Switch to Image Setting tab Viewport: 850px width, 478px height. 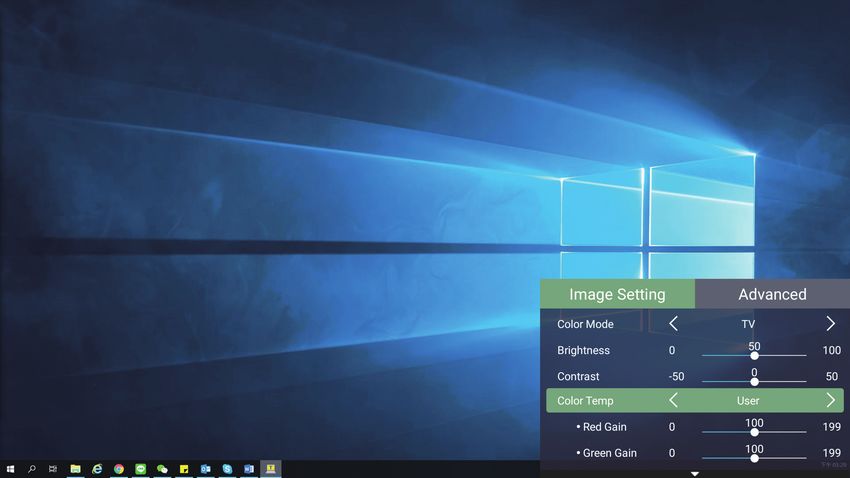[617, 294]
